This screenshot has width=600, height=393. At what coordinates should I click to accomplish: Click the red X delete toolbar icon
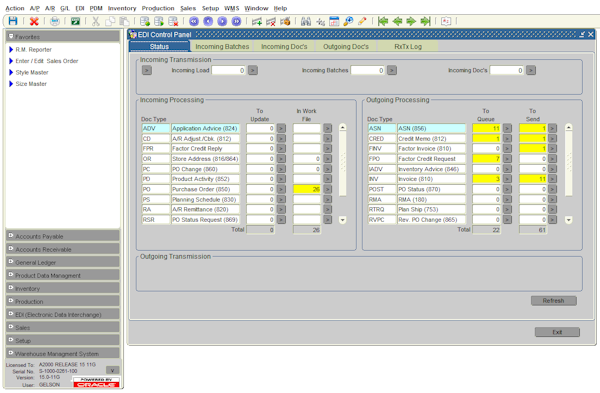pyautogui.click(x=34, y=21)
